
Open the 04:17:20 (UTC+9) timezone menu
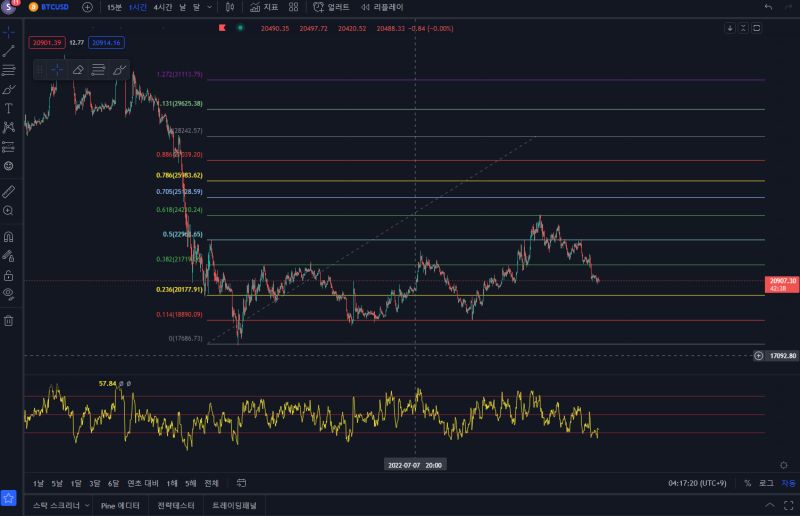point(697,483)
